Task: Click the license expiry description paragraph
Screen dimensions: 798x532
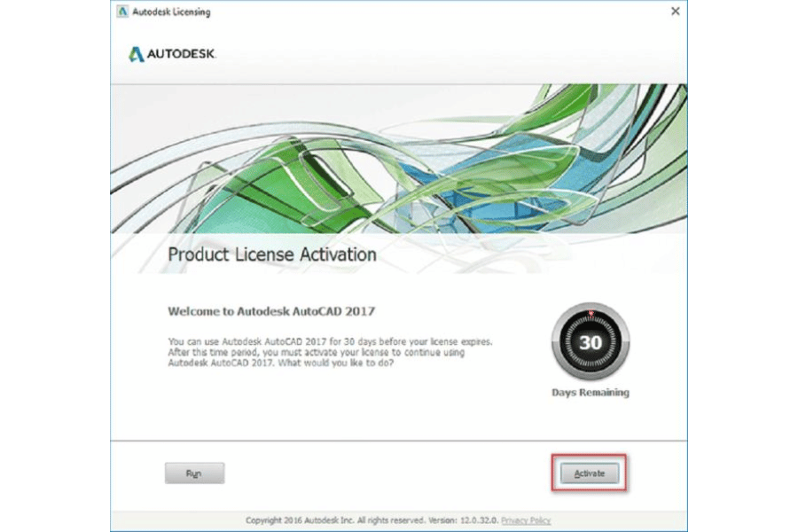Action: pos(328,352)
